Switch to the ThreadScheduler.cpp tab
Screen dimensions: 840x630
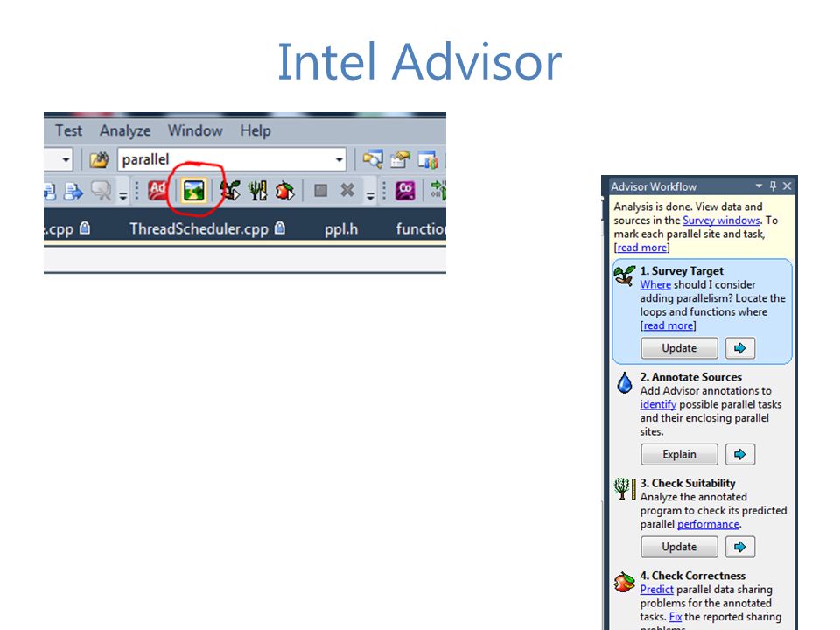coord(206,228)
